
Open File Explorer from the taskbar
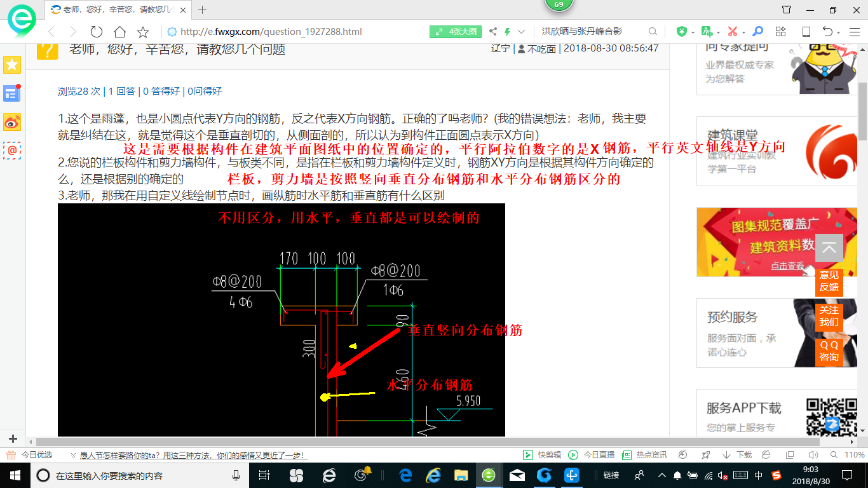(461, 475)
